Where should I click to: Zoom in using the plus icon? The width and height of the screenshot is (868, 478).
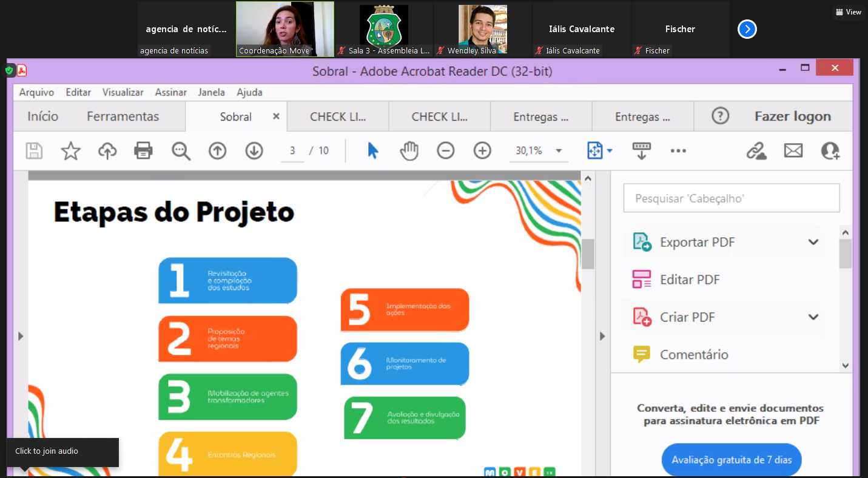482,150
